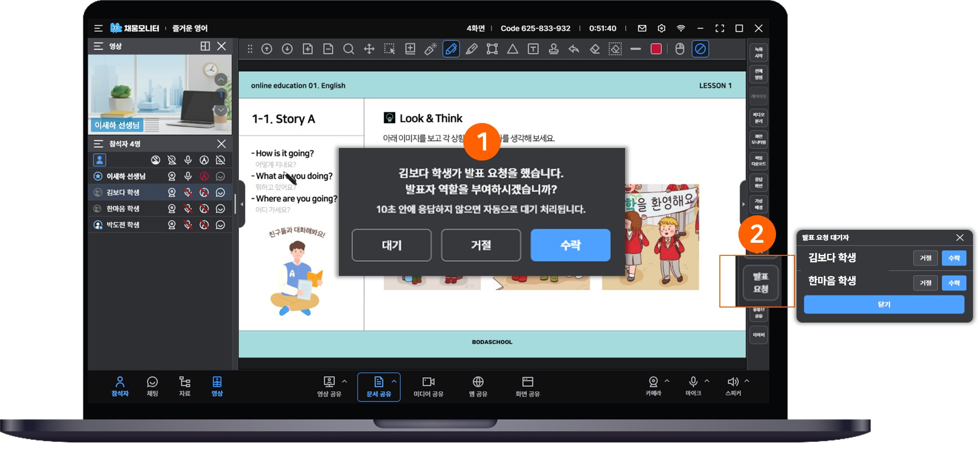The image size is (980, 452).
Task: Select the eraser tool in toolbar
Action: click(595, 49)
